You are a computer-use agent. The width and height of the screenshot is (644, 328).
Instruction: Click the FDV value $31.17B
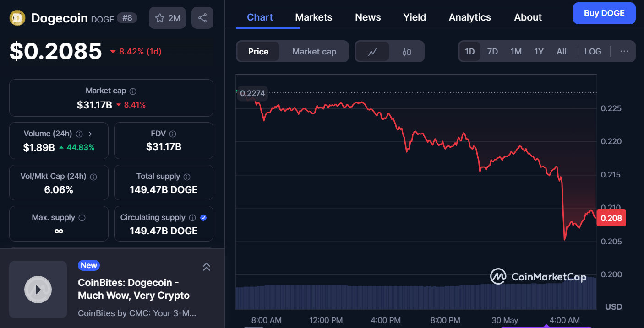[164, 147]
